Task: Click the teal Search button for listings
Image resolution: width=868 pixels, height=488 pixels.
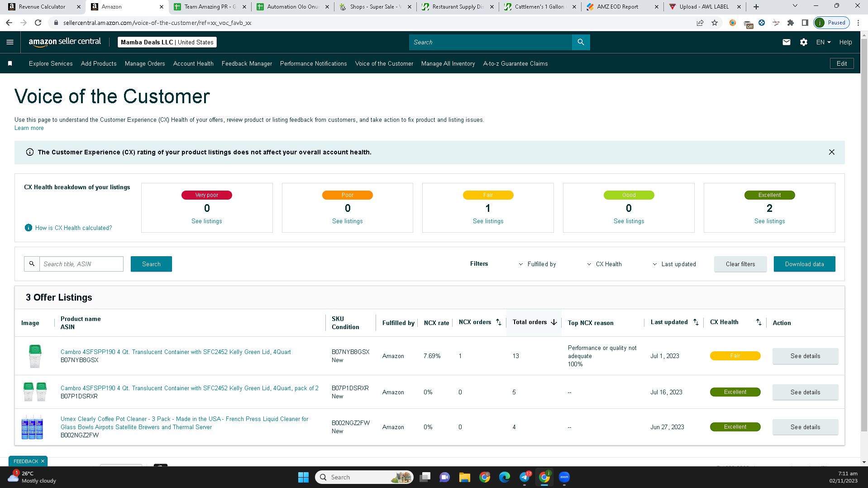Action: click(x=151, y=264)
